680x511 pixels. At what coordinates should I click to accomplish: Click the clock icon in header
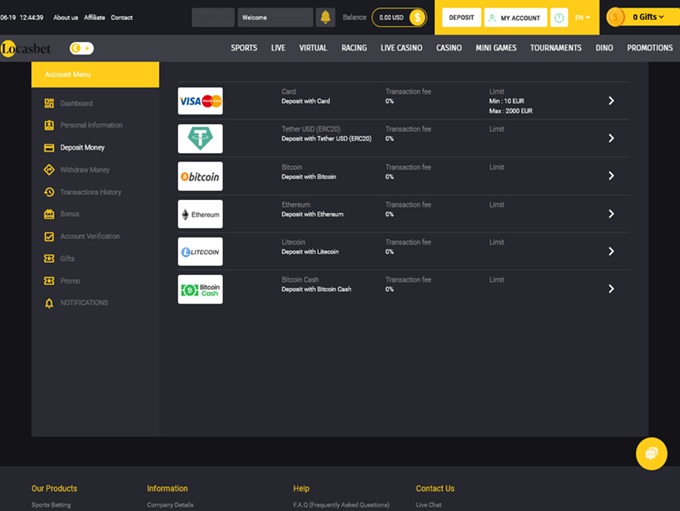pyautogui.click(x=559, y=17)
